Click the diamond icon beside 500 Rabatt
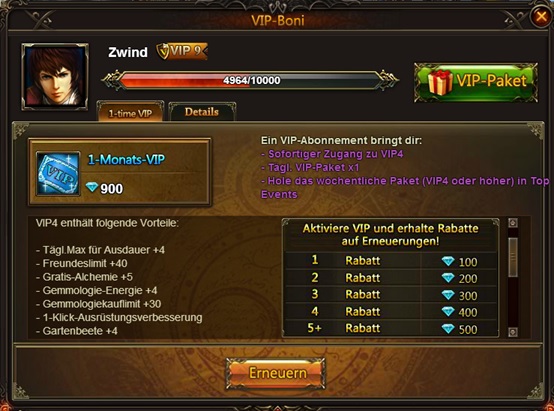This screenshot has height=411, width=554. point(448,329)
